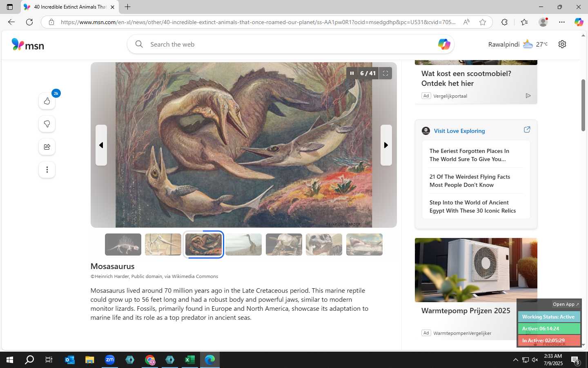Screen dimensions: 588x368
Task: Click the search magnifier icon
Action: pyautogui.click(x=139, y=44)
